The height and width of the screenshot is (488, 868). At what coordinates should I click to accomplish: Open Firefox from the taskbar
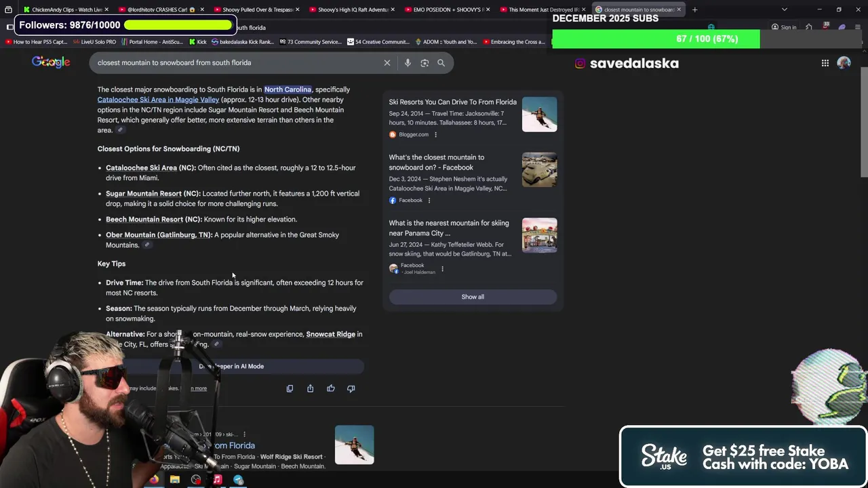[154, 480]
